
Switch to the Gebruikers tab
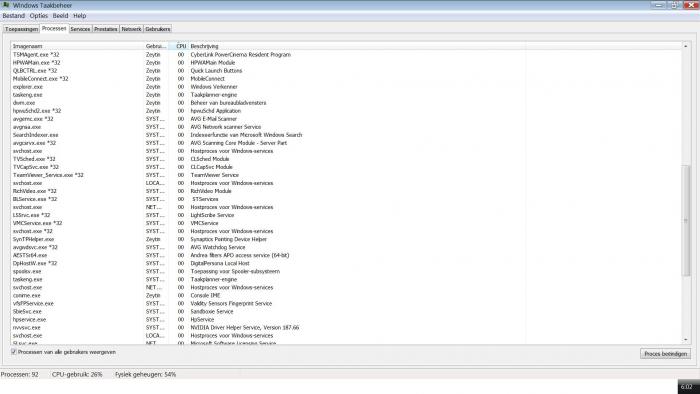[158, 29]
